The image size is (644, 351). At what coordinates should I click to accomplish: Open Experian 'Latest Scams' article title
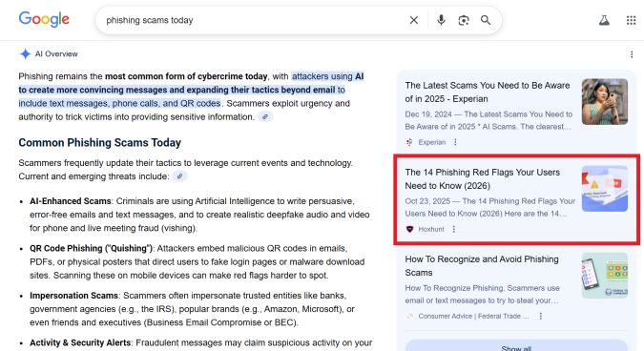[488, 92]
